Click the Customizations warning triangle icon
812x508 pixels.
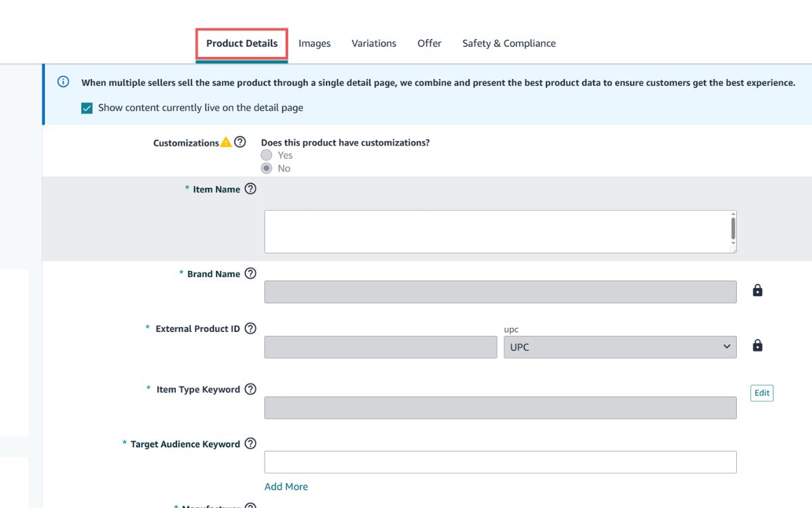[226, 142]
